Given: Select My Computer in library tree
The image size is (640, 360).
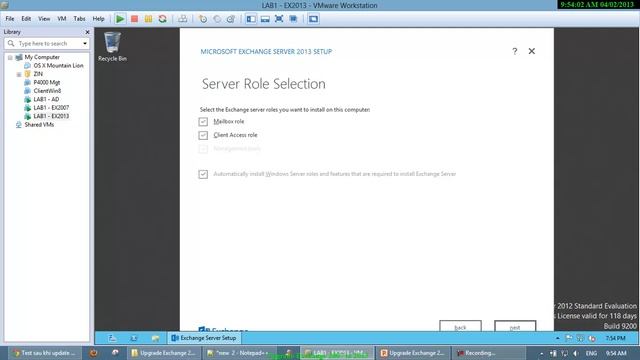Looking at the screenshot, I should [42, 57].
